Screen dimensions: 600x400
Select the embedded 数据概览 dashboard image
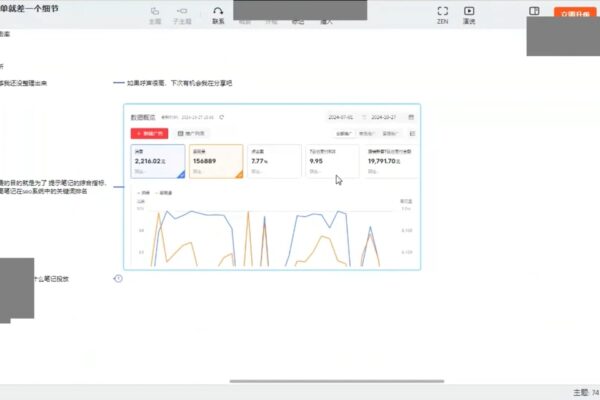[x=272, y=187]
